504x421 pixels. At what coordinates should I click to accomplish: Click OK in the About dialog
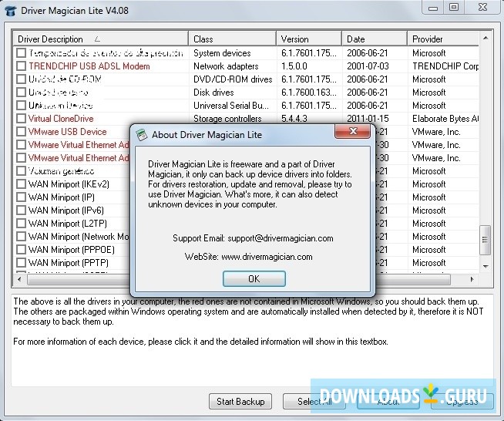click(x=254, y=278)
